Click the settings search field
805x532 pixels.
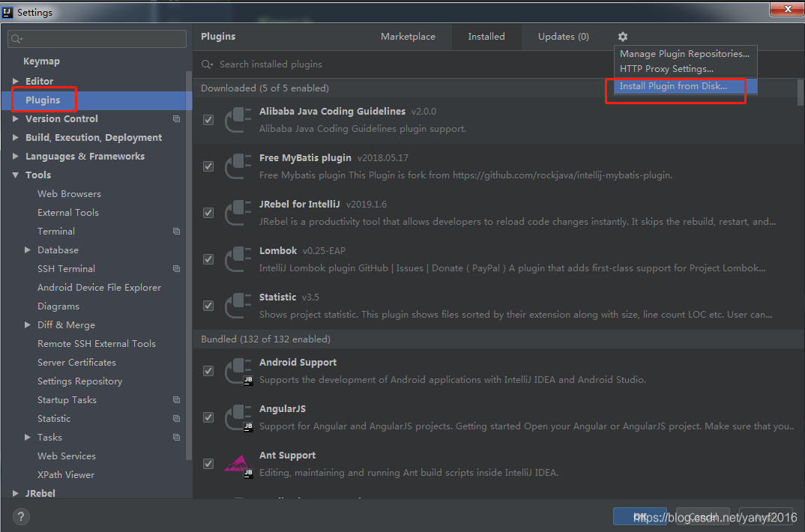click(97, 38)
